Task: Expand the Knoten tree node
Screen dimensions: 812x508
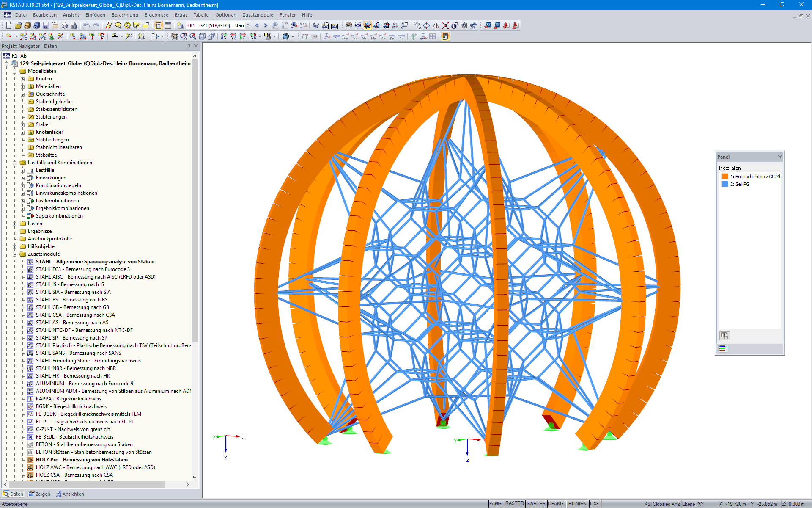Action: point(23,79)
